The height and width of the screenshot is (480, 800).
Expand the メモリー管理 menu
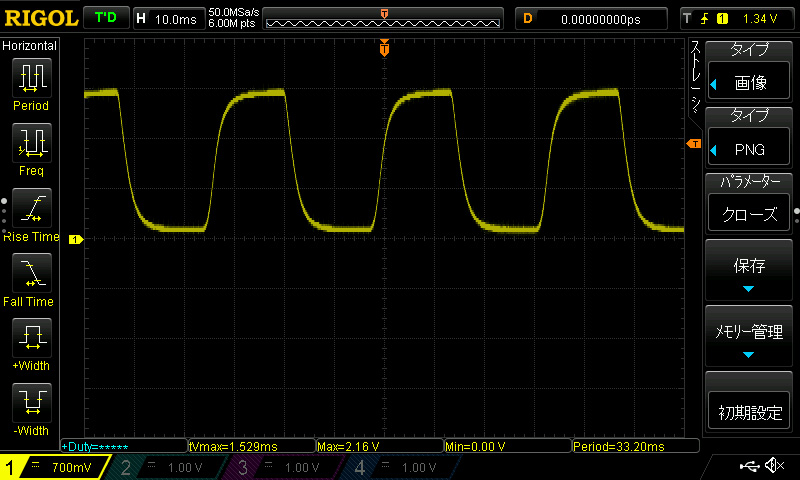pyautogui.click(x=749, y=337)
